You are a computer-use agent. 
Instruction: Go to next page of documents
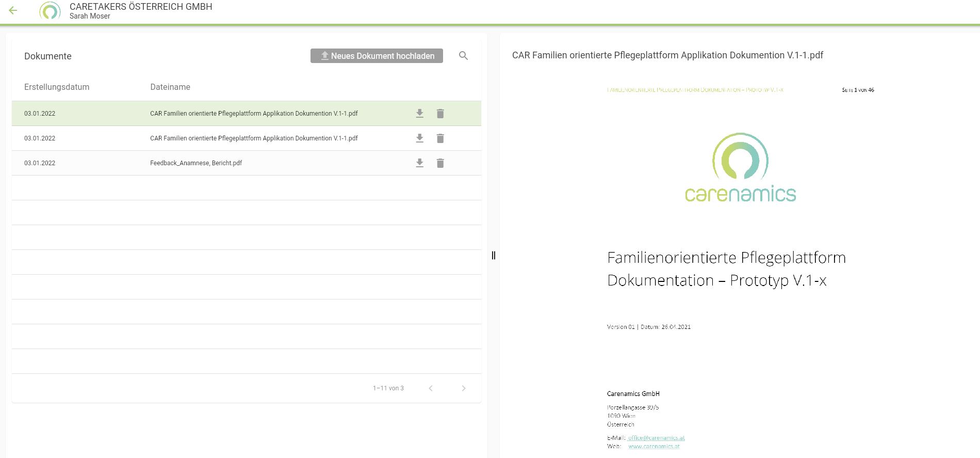(x=464, y=388)
